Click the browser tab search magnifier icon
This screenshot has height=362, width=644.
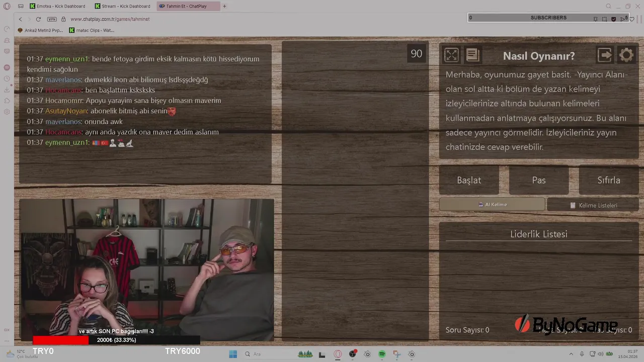(x=608, y=6)
